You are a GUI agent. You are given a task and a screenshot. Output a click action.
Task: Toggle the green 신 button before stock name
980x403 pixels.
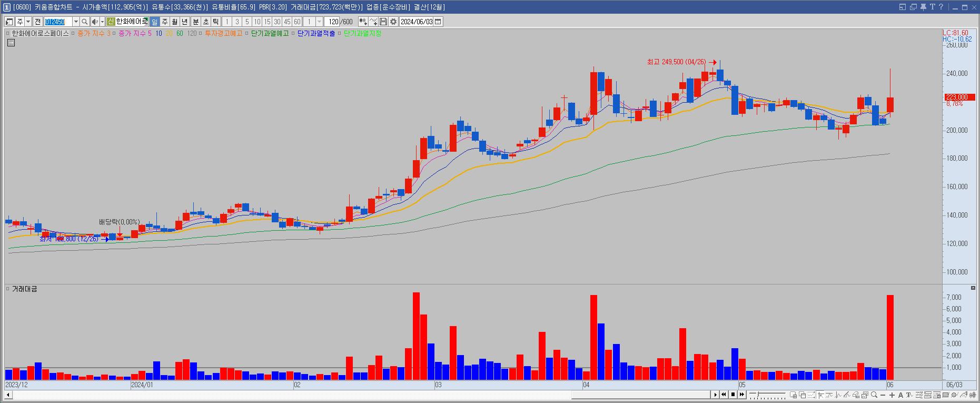pos(111,22)
